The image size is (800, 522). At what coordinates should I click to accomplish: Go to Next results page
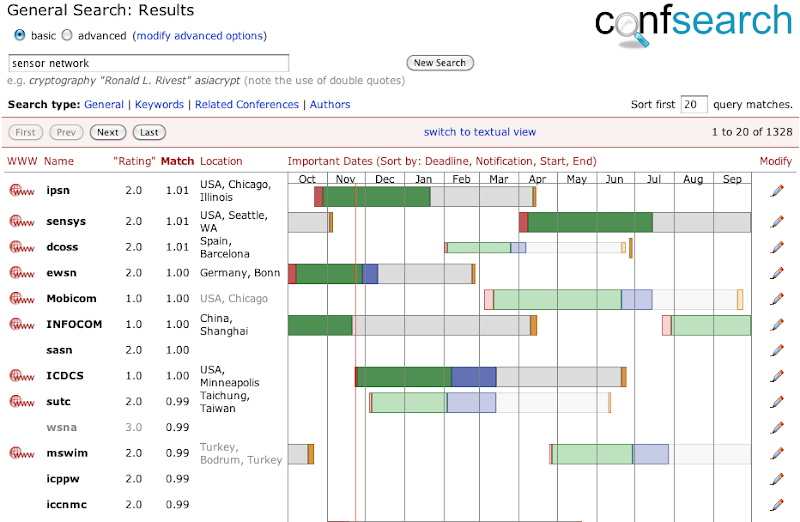click(x=108, y=132)
